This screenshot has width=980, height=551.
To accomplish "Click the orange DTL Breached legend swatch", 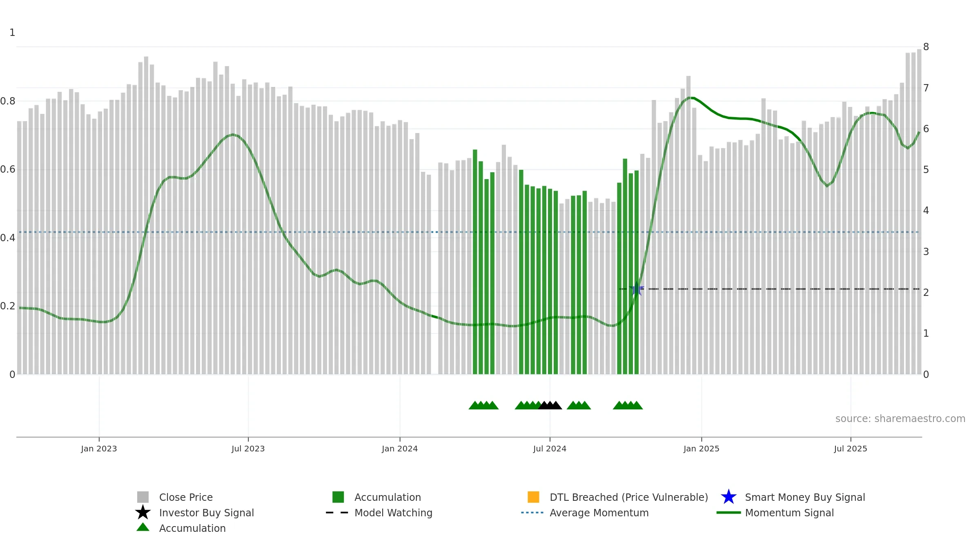I will tap(533, 497).
